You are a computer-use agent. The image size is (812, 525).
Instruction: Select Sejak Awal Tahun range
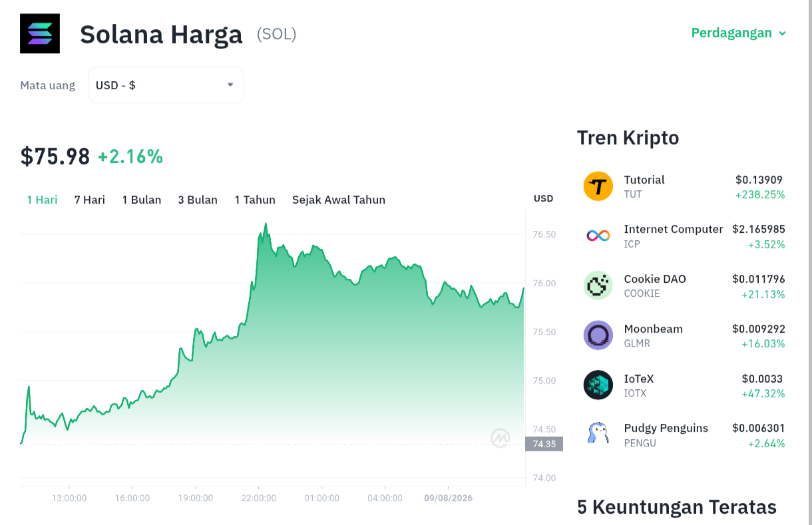[339, 200]
